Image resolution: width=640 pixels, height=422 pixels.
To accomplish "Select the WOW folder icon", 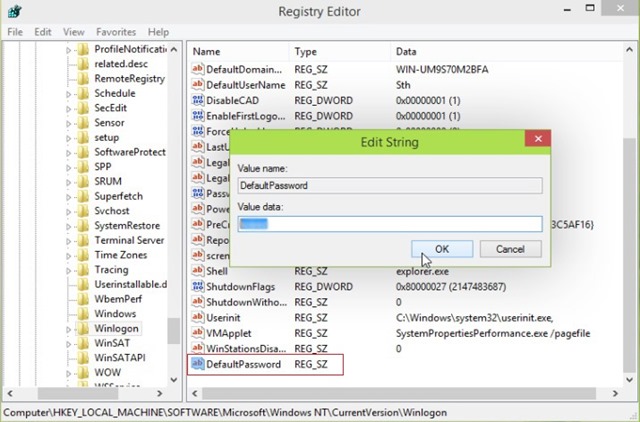I will (x=83, y=373).
